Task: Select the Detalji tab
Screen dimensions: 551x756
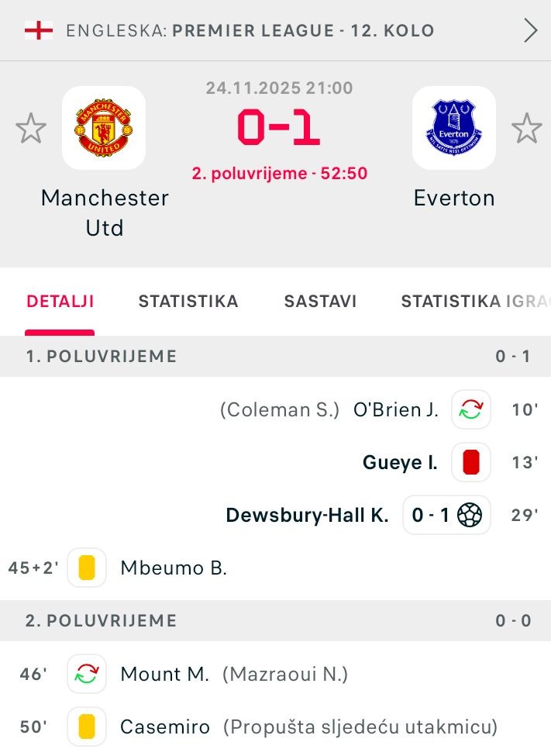Action: (x=60, y=302)
